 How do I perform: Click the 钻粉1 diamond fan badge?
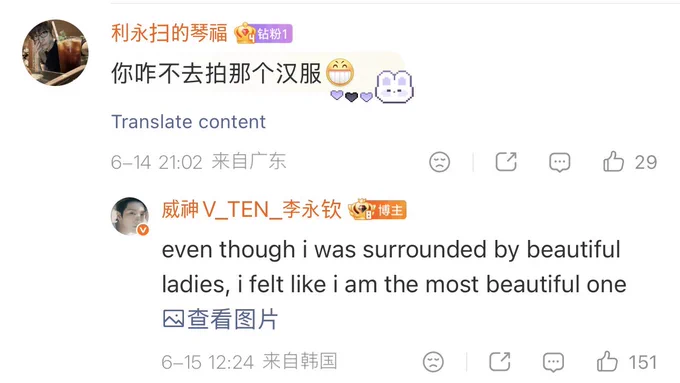[263, 33]
